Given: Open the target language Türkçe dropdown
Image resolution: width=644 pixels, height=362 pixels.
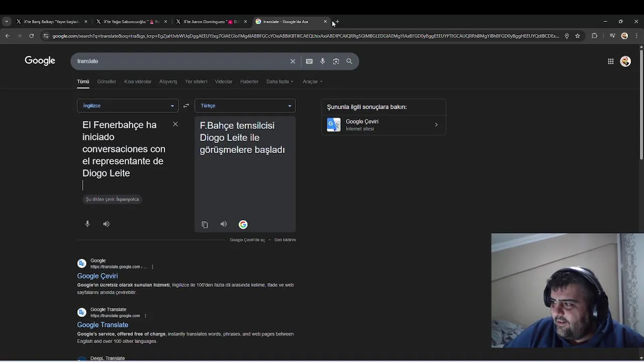Looking at the screenshot, I should (x=245, y=106).
